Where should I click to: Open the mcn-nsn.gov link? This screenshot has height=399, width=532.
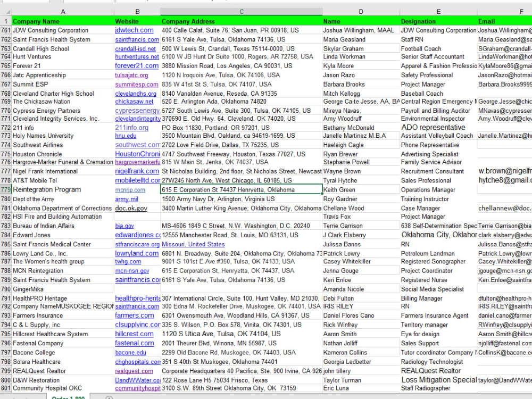click(132, 271)
